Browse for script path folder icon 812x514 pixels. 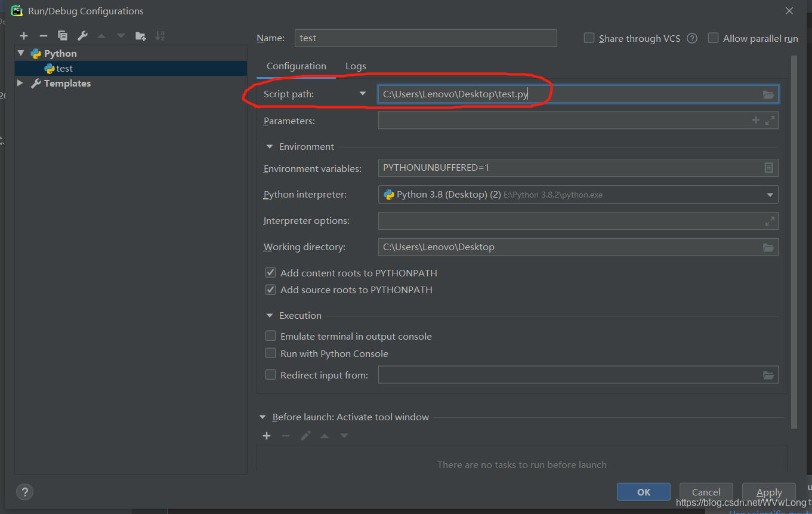[x=768, y=94]
